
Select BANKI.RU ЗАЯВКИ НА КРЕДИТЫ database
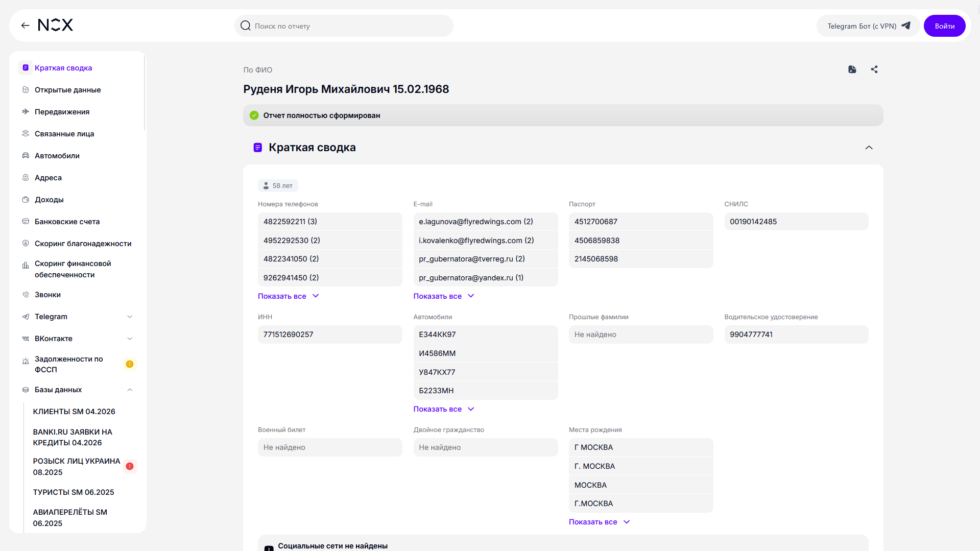click(73, 437)
